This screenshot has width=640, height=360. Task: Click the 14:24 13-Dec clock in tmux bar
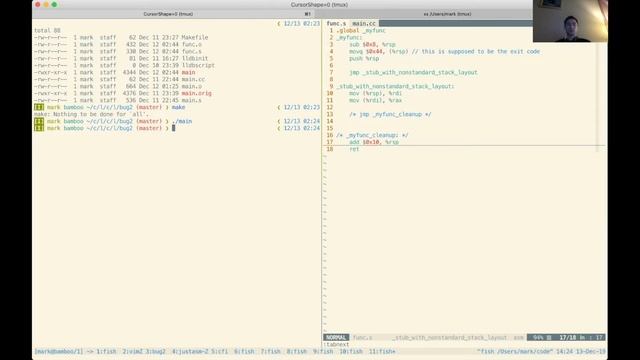(580, 351)
